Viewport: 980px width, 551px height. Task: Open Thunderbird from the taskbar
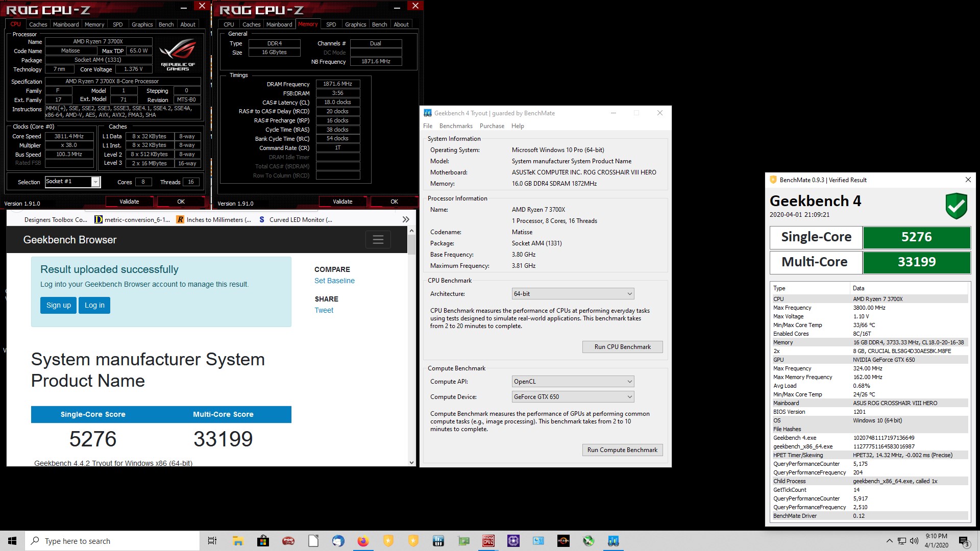pyautogui.click(x=338, y=541)
